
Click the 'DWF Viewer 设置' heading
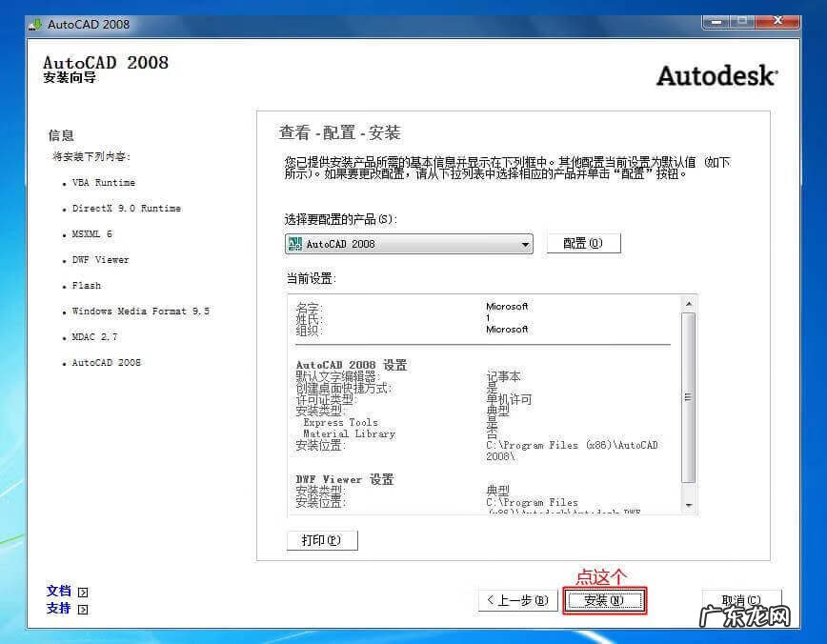tap(345, 479)
